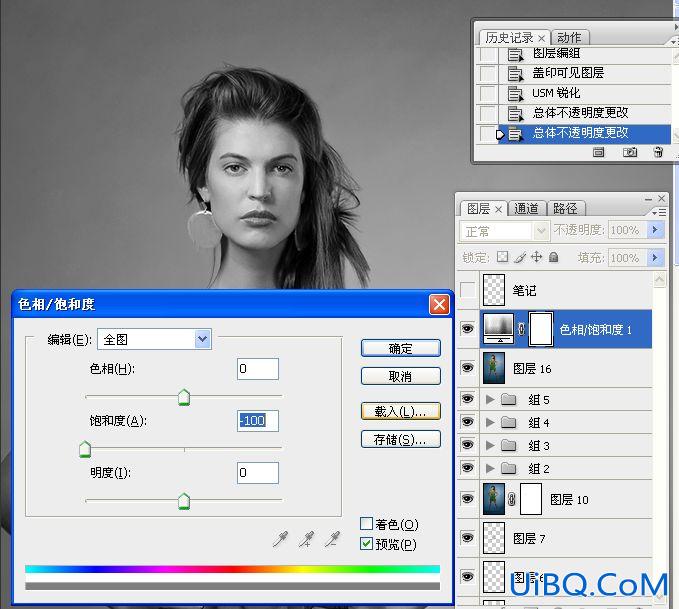Click create new document from state icon
This screenshot has height=609, width=679.
[x=598, y=152]
